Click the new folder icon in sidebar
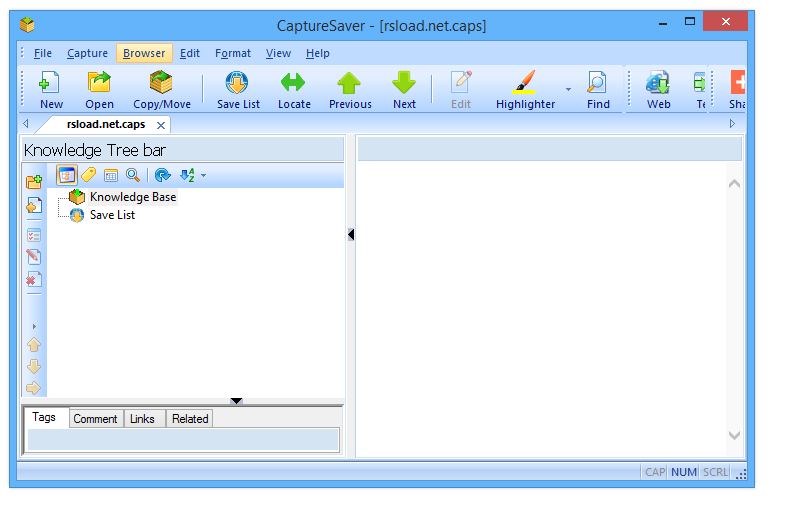The height and width of the screenshot is (520, 790). [34, 182]
